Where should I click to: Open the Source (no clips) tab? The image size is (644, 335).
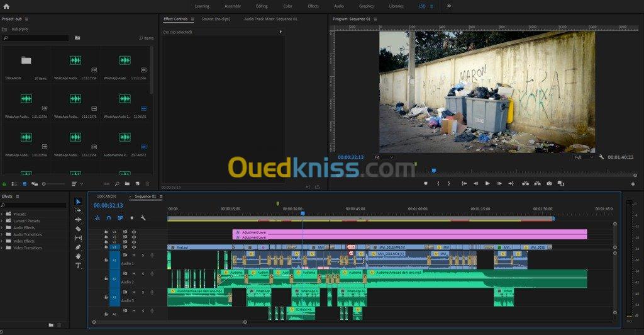216,19
